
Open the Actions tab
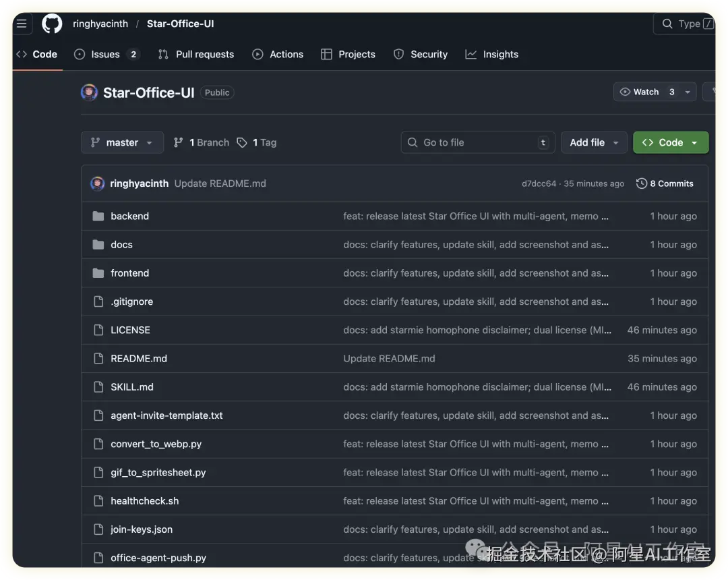click(x=278, y=55)
